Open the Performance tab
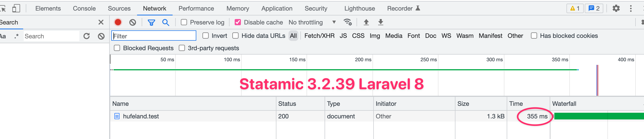644x139 pixels. (196, 8)
